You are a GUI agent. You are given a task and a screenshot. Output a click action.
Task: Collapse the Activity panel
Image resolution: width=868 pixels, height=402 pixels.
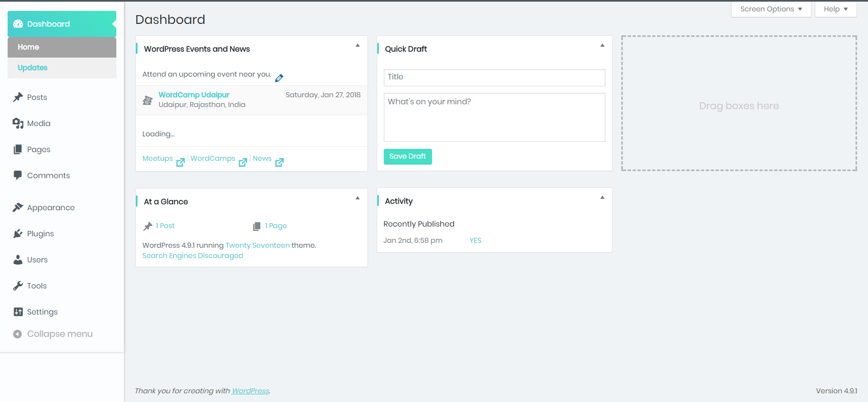tap(602, 198)
